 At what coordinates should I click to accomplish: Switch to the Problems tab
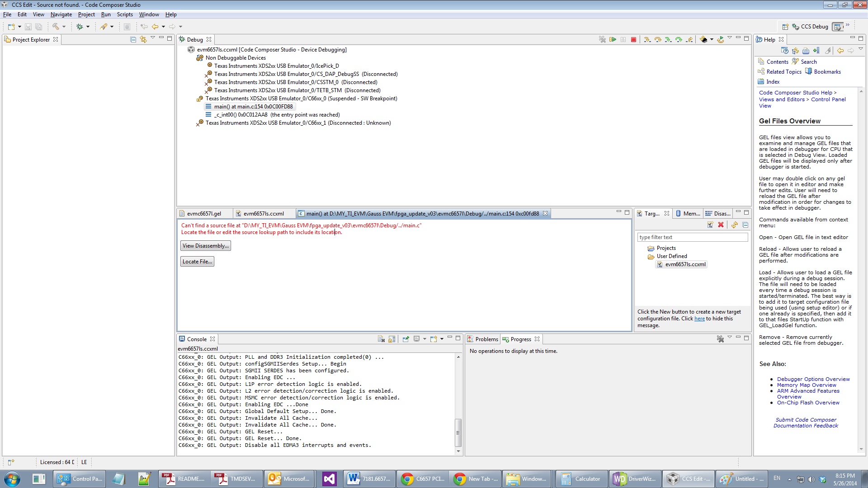click(x=482, y=339)
